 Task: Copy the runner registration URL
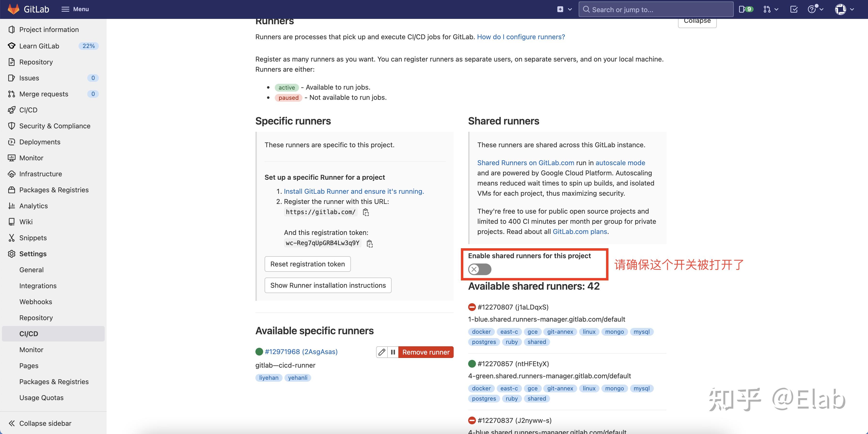366,212
